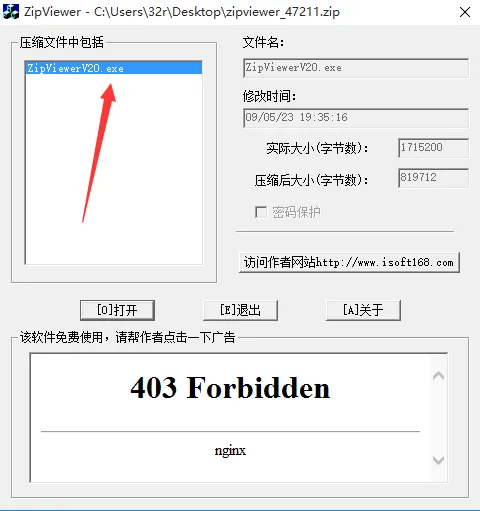Click the nginx text in the ad pane
This screenshot has height=511, width=480.
[x=230, y=451]
